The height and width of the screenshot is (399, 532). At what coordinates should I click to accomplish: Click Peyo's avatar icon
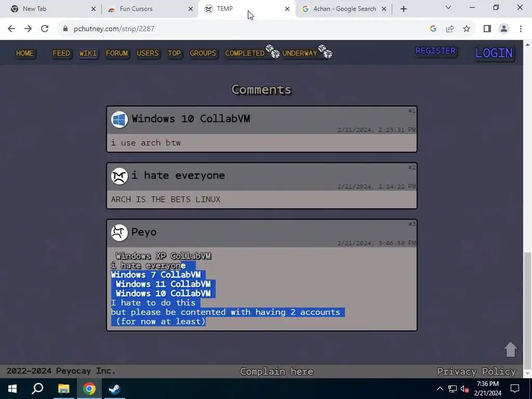coord(119,233)
